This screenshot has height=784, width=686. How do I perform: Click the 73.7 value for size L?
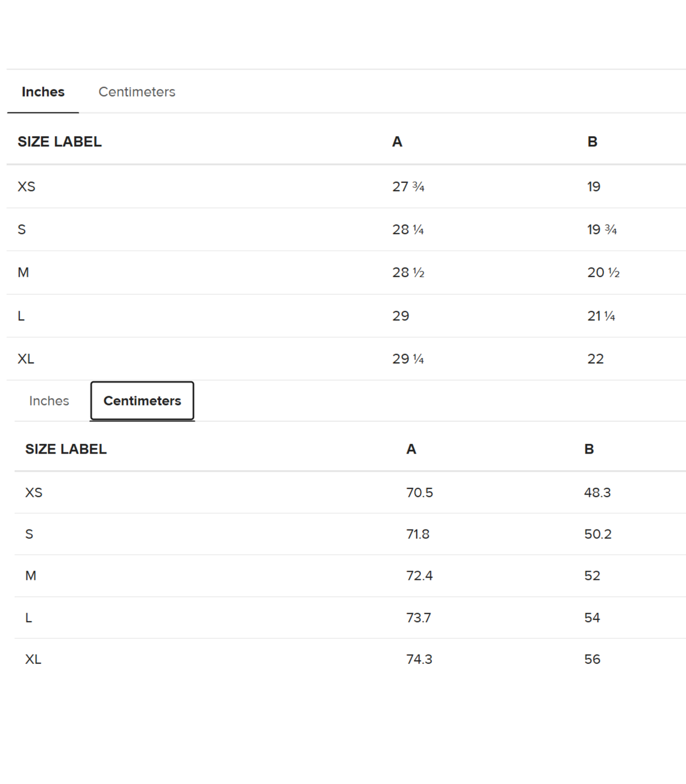tap(418, 618)
